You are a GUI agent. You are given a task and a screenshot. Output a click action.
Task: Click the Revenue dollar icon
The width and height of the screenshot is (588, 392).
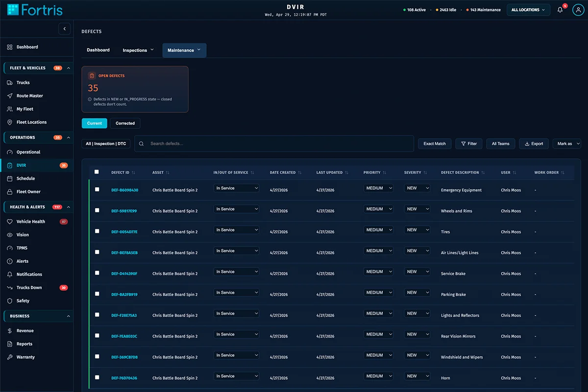pos(10,331)
